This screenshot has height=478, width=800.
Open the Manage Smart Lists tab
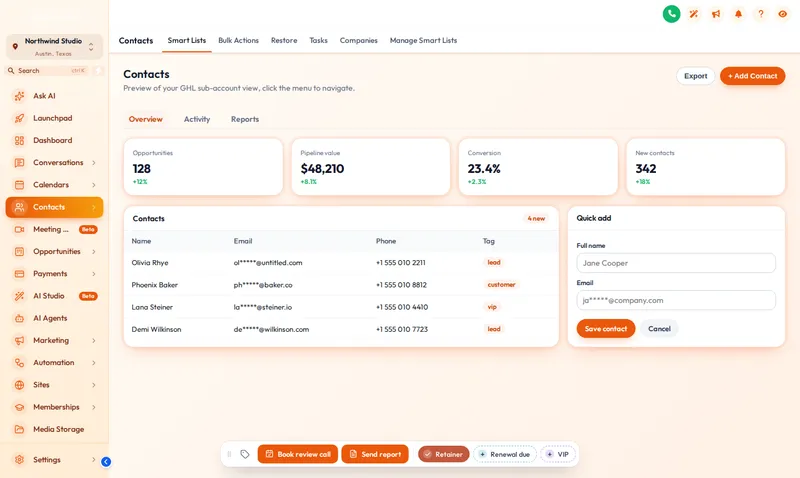423,40
